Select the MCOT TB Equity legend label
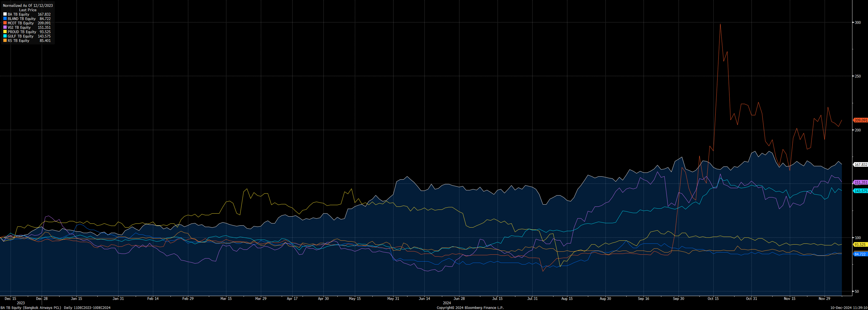Screen dimensions: 868x310 (21, 23)
